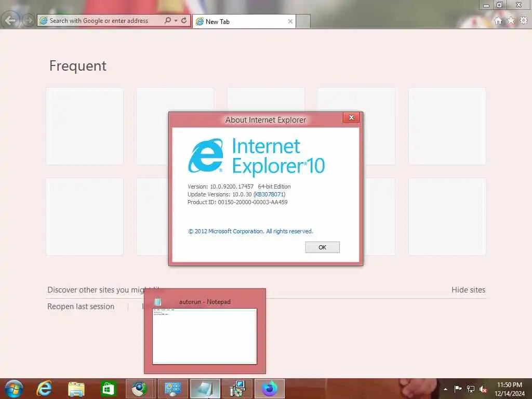Switch to Notepad taskbar button
The width and height of the screenshot is (532, 399).
205,389
